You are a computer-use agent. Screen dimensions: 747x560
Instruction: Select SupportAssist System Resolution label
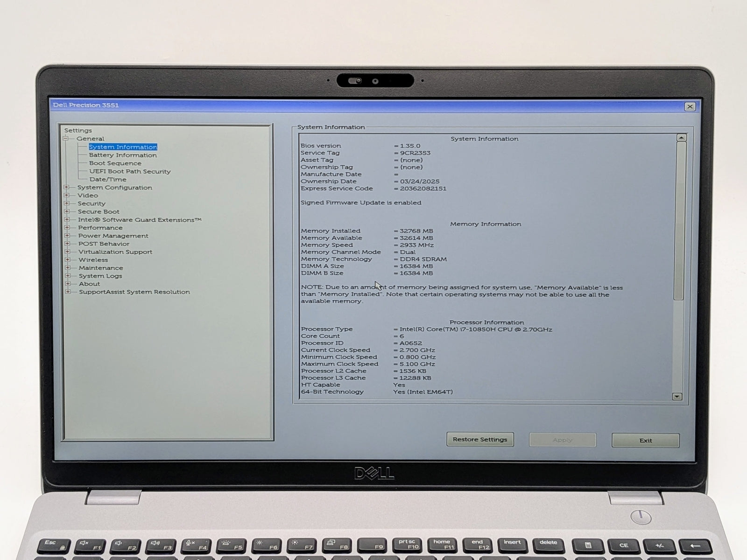tap(134, 292)
